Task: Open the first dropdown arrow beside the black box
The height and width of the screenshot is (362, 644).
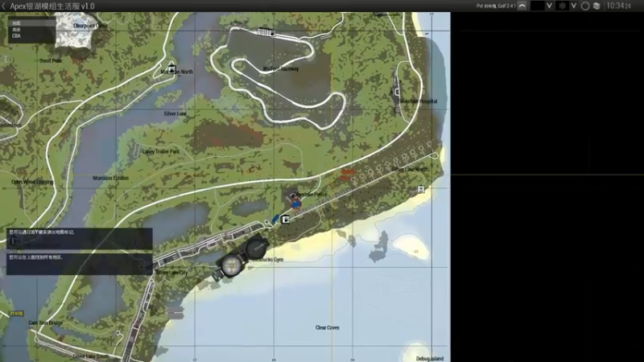Action: point(549,6)
